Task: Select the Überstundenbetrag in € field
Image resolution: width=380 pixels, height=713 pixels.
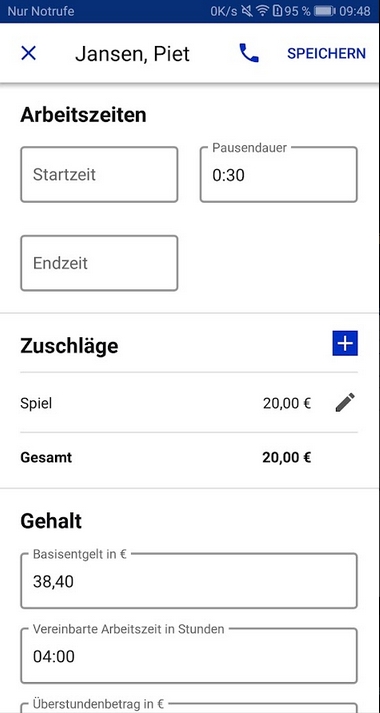Action: [189, 708]
